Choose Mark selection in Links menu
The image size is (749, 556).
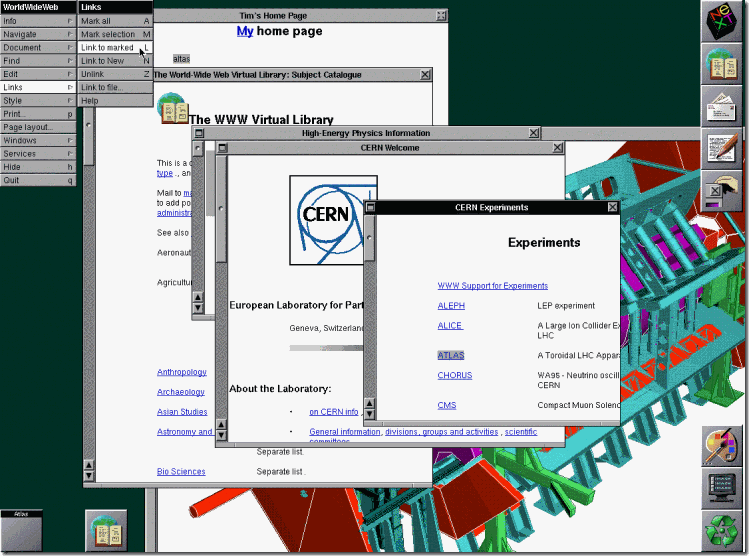(x=115, y=34)
